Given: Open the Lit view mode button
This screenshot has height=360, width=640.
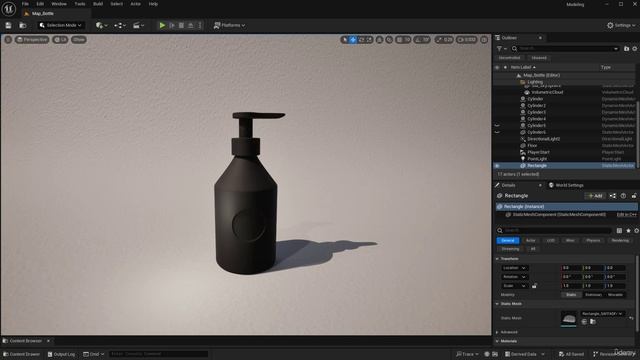Looking at the screenshot, I should pos(60,40).
